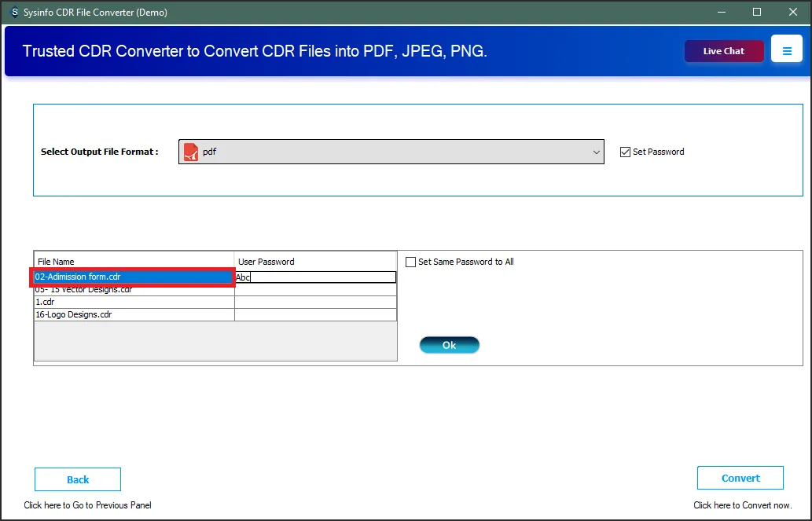Click the File Name column header
The height and width of the screenshot is (521, 812).
tap(134, 262)
